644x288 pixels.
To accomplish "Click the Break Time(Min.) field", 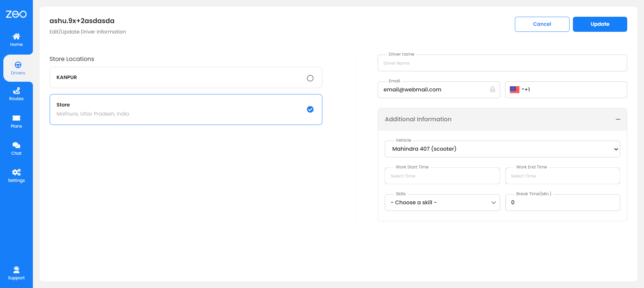I will pyautogui.click(x=562, y=203).
